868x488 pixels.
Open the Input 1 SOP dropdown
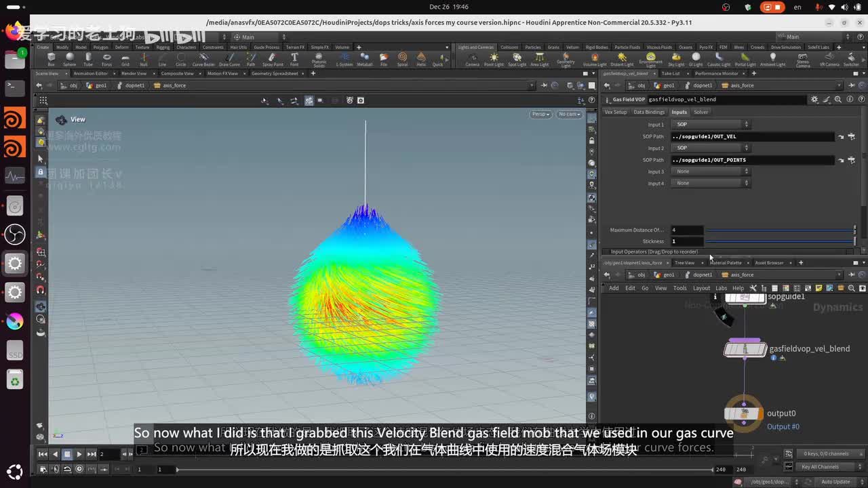[711, 125]
